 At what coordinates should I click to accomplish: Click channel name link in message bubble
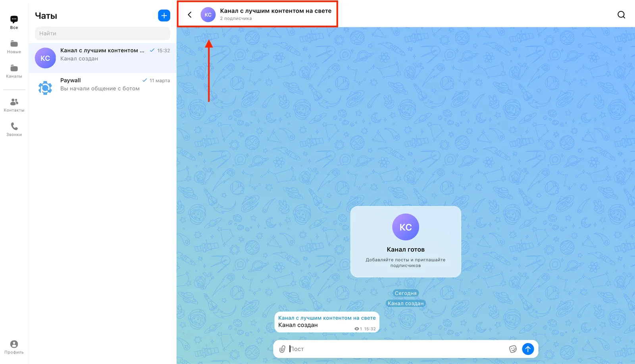click(327, 318)
